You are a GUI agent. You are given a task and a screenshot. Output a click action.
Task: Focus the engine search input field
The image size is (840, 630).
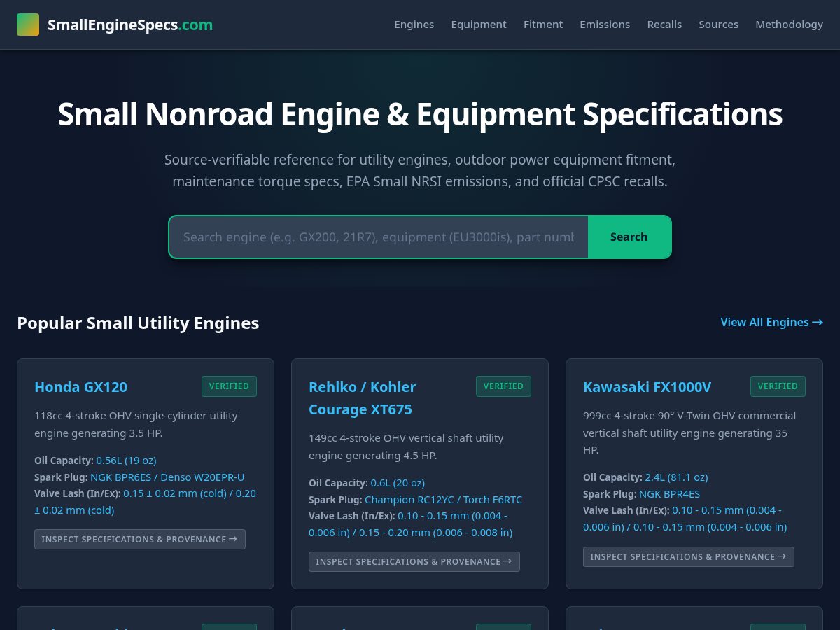click(379, 237)
